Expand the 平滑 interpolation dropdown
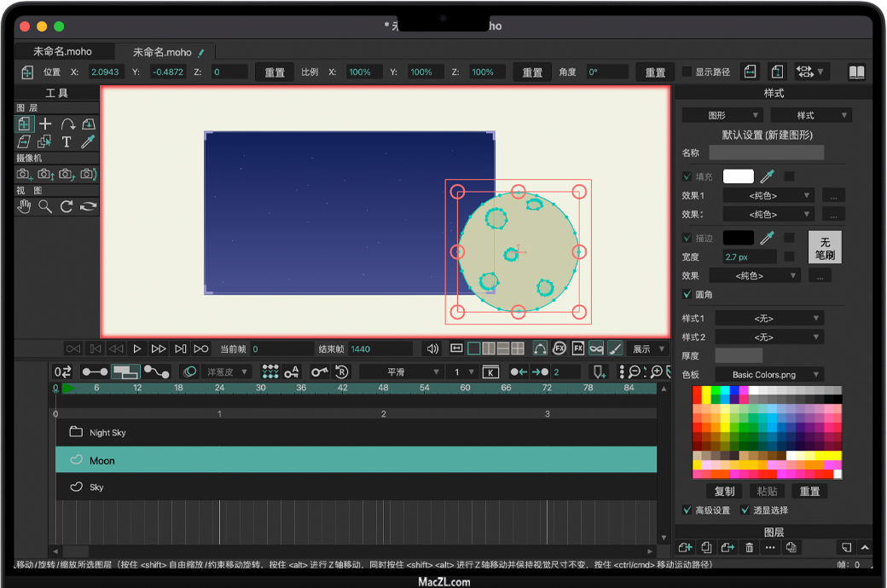 pyautogui.click(x=401, y=372)
